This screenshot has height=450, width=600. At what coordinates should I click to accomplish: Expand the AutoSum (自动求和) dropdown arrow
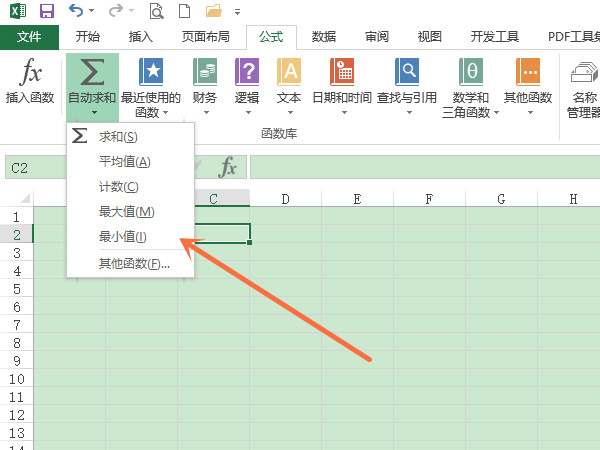coord(92,112)
